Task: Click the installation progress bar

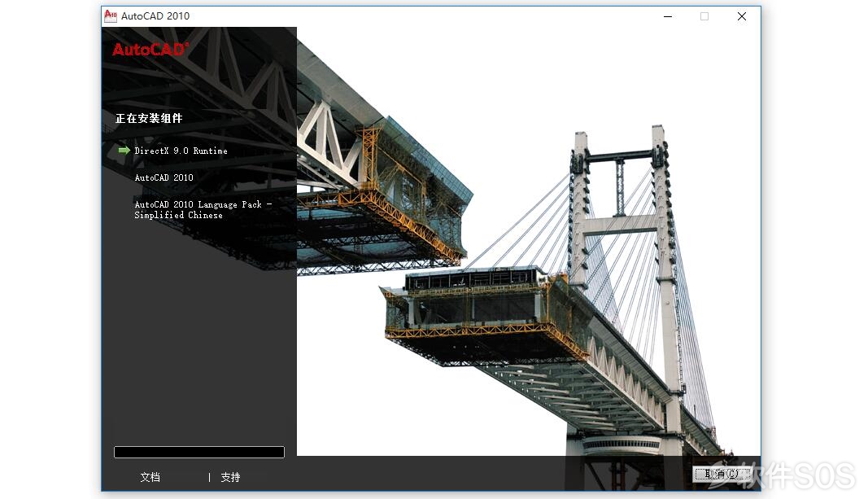Action: coord(199,452)
